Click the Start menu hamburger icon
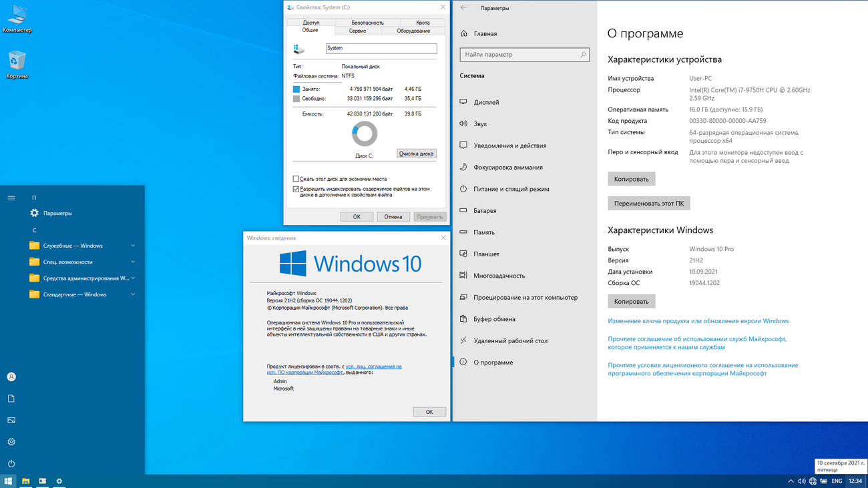Image resolution: width=868 pixels, height=488 pixels. click(x=11, y=198)
